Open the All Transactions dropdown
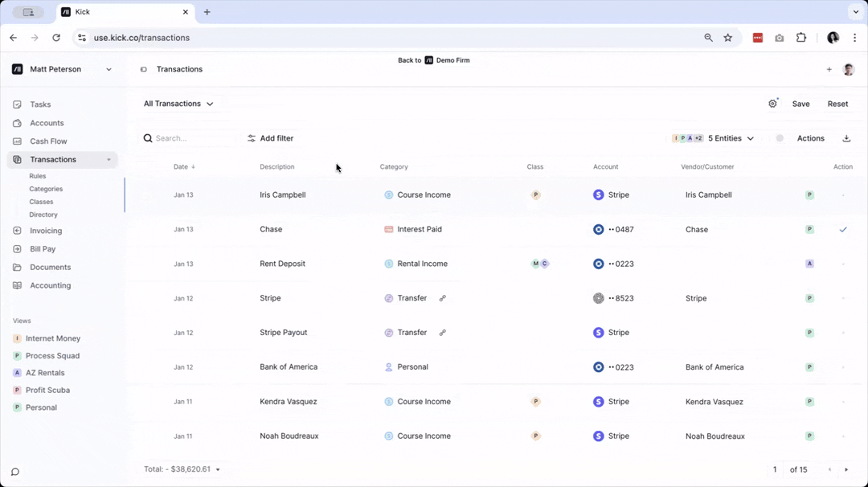This screenshot has height=487, width=868. click(x=178, y=104)
